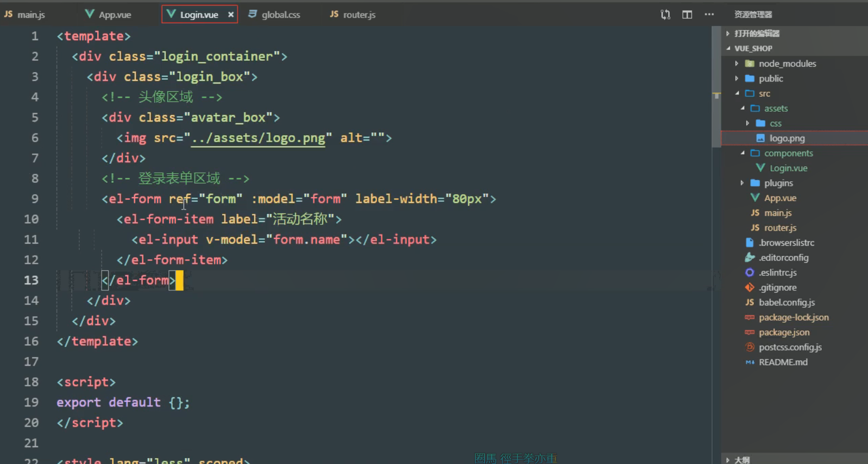Click line number 9 in the gutter
The width and height of the screenshot is (868, 464).
coord(35,199)
